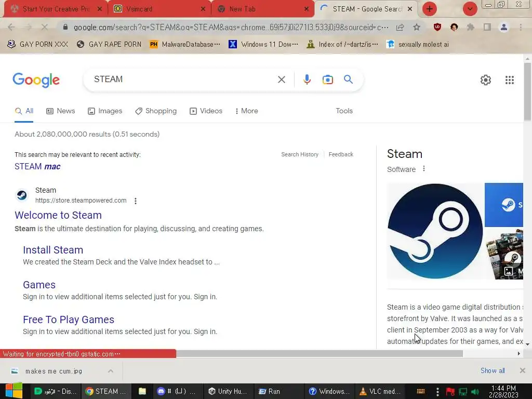This screenshot has width=532, height=399.
Task: Click the magnifying glass search button
Action: pyautogui.click(x=348, y=79)
